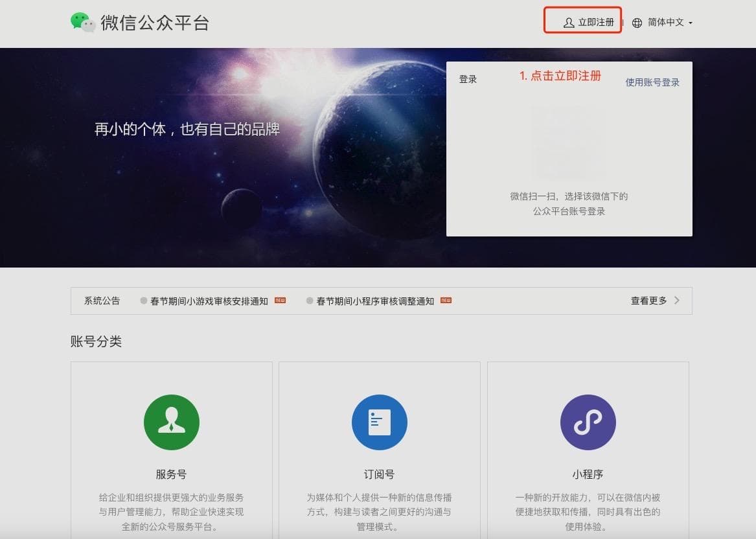Click the WeChat logo icon
Viewport: 756px width, 539px height.
pos(83,22)
